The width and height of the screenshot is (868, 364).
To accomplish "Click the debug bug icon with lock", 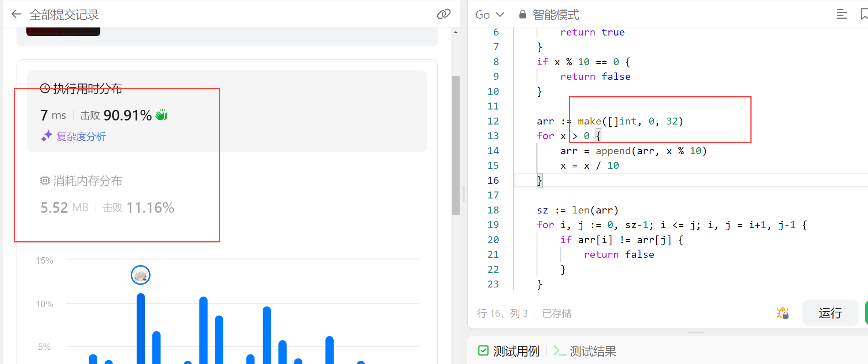I will point(783,313).
